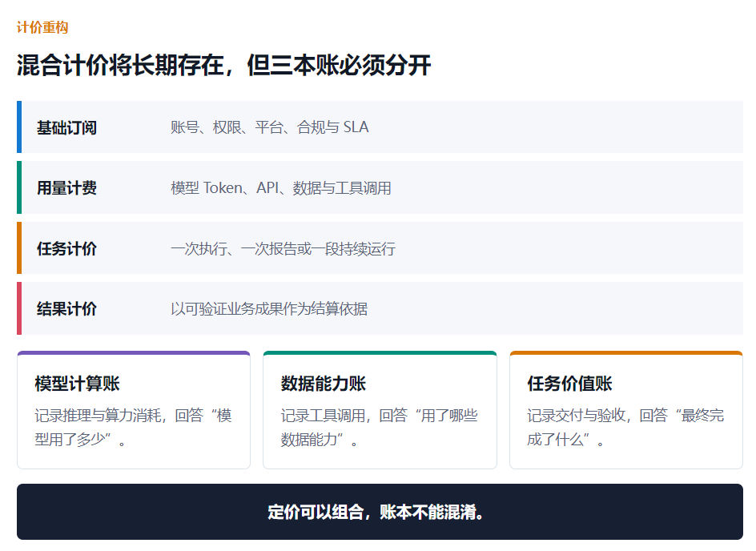Viewport: 756px width, 551px height.
Task: Click the row title 结果计价
Action: click(x=67, y=309)
